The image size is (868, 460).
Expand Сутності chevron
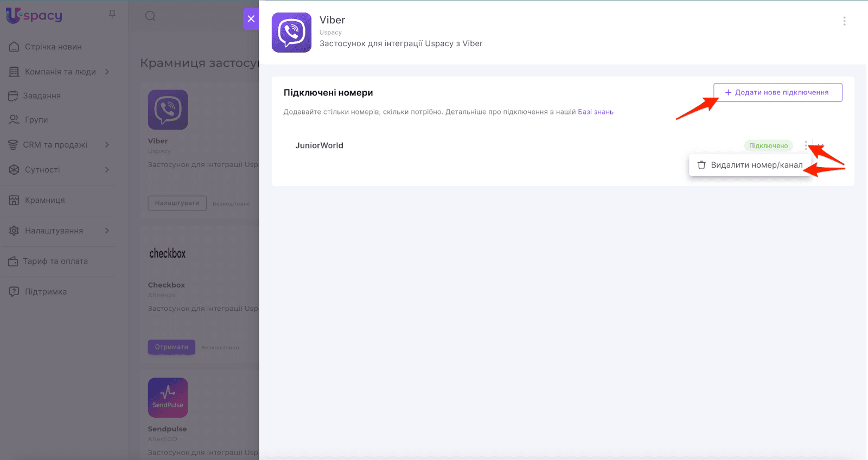pyautogui.click(x=107, y=170)
